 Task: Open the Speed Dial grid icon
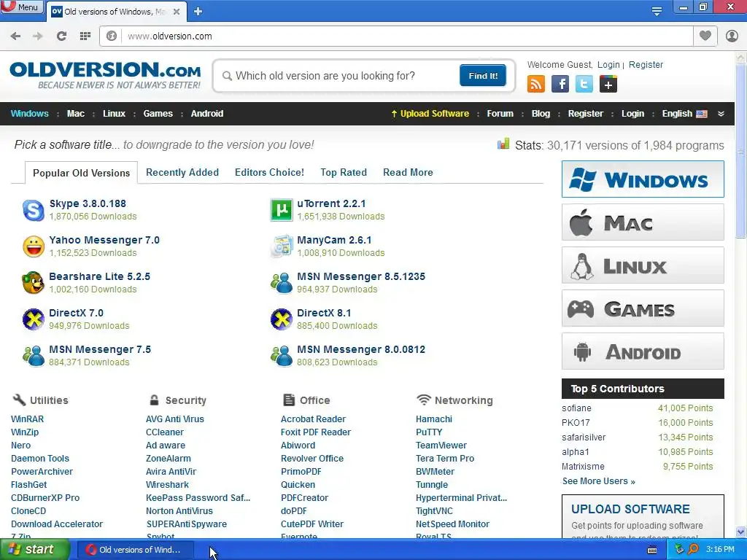pos(85,36)
